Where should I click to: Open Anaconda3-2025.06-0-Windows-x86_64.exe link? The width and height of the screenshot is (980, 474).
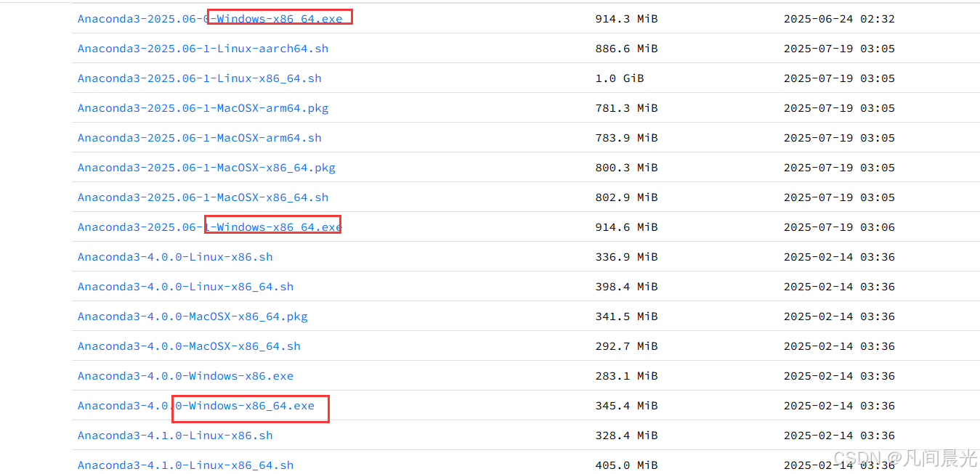click(x=210, y=19)
